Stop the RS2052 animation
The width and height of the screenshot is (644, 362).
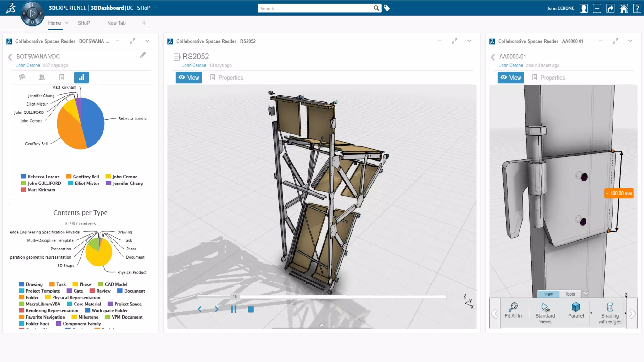tap(251, 309)
